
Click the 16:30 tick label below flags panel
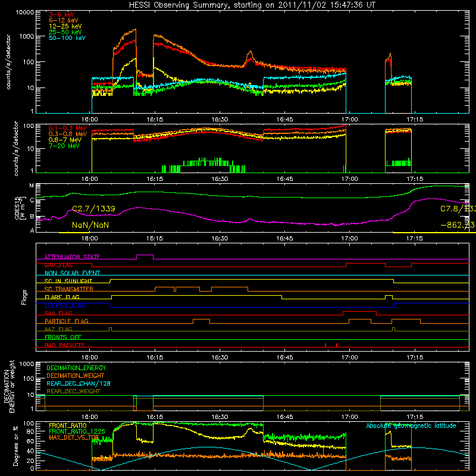[220, 358]
